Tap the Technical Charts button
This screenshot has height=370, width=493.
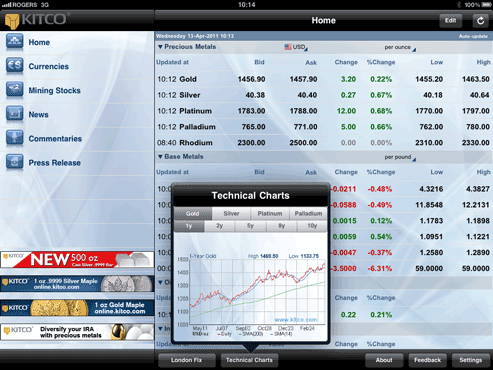point(249,360)
